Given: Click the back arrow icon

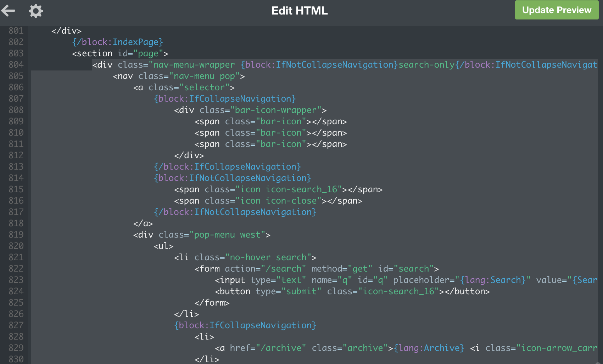Looking at the screenshot, I should pos(9,11).
